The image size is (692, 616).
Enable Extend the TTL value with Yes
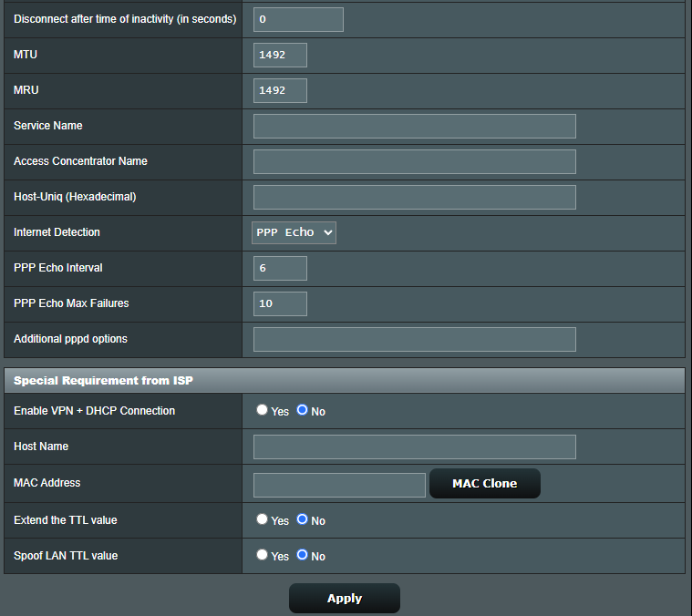coord(263,520)
